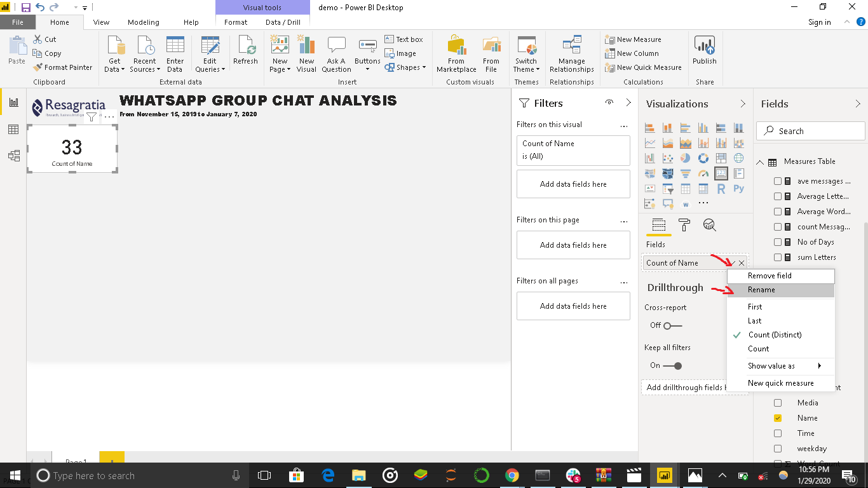The image size is (868, 488).
Task: Tick the 'ave messages' measure checkbox
Action: pyautogui.click(x=778, y=181)
